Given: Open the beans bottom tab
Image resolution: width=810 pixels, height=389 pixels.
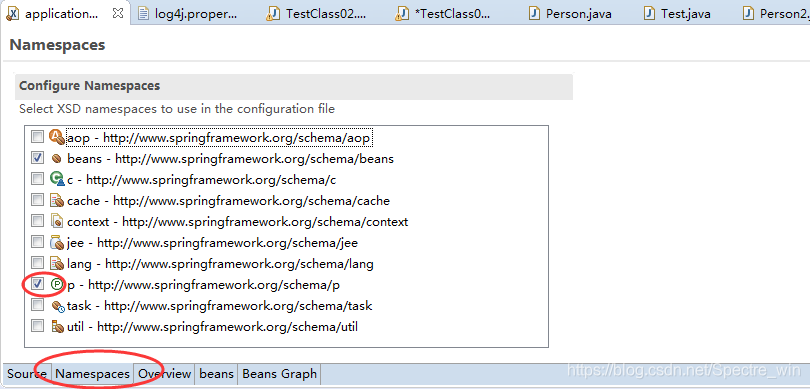Looking at the screenshot, I should coord(216,374).
